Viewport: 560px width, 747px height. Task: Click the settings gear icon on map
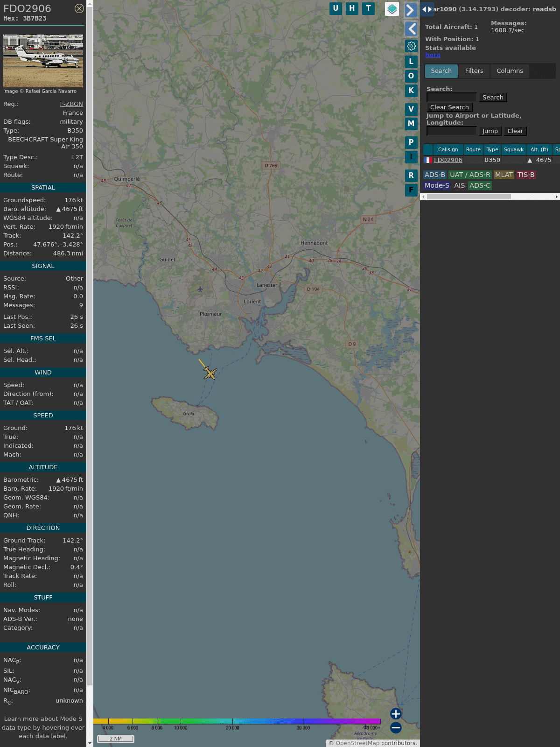[411, 46]
